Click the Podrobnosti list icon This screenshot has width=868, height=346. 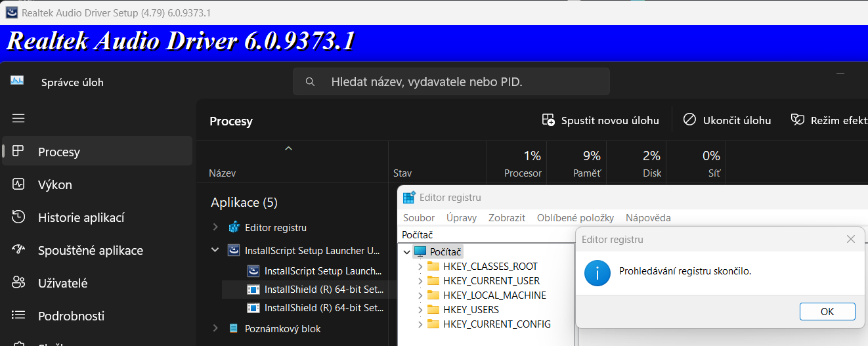coord(18,315)
